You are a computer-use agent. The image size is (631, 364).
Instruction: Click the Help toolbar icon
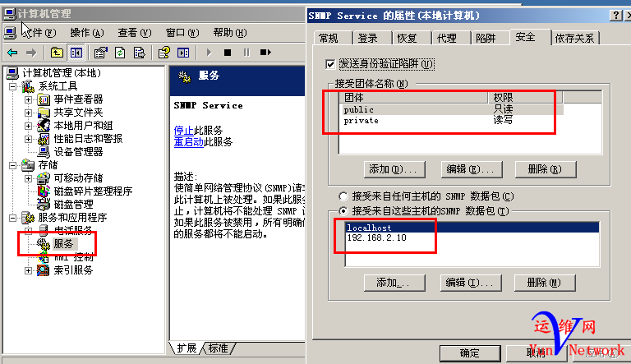click(x=164, y=53)
